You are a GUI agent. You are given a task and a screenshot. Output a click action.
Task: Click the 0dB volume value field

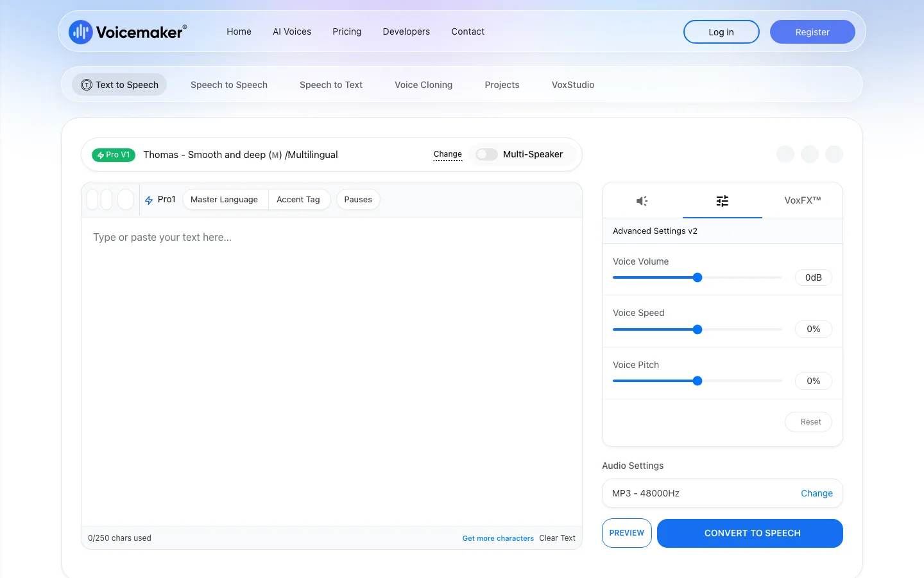814,277
